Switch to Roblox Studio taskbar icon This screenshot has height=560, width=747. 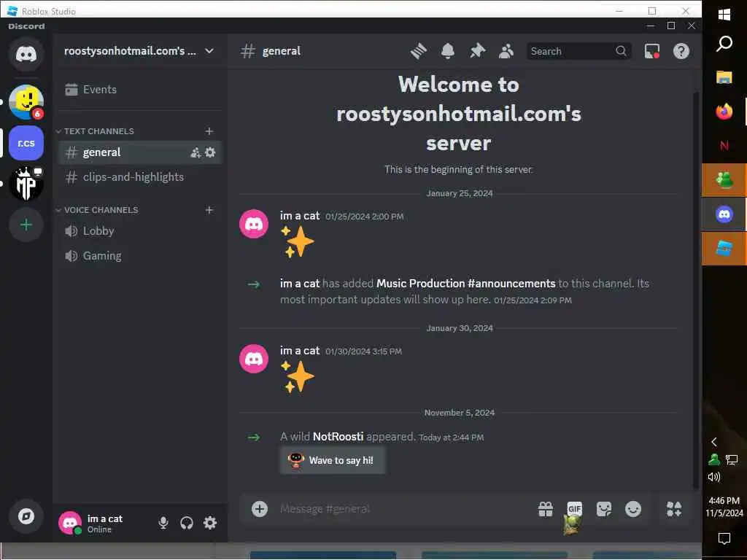click(724, 249)
